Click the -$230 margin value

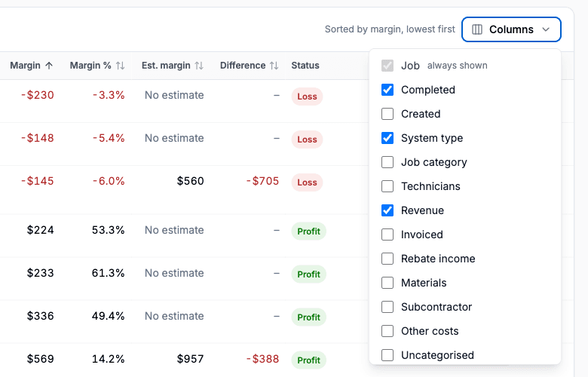click(x=38, y=95)
